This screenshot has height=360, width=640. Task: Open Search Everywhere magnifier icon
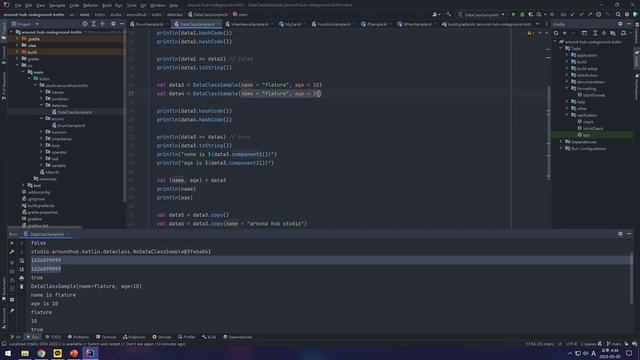click(618, 14)
